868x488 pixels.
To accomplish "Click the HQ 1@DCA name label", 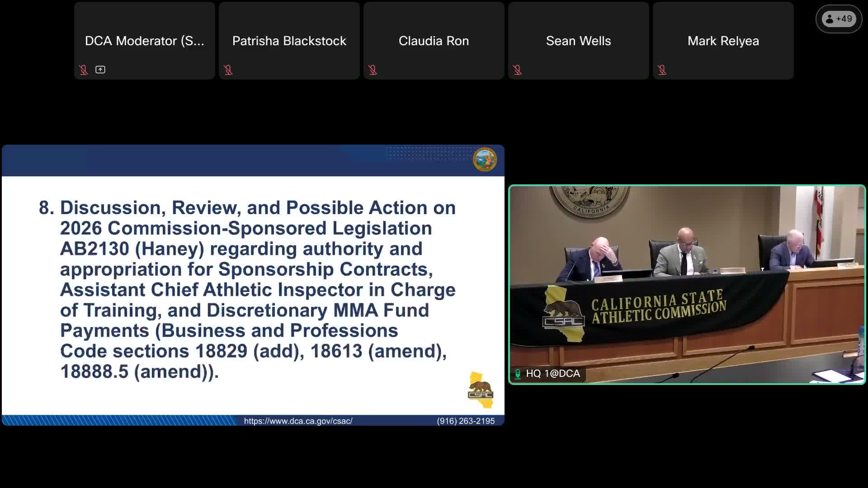I will 552,374.
